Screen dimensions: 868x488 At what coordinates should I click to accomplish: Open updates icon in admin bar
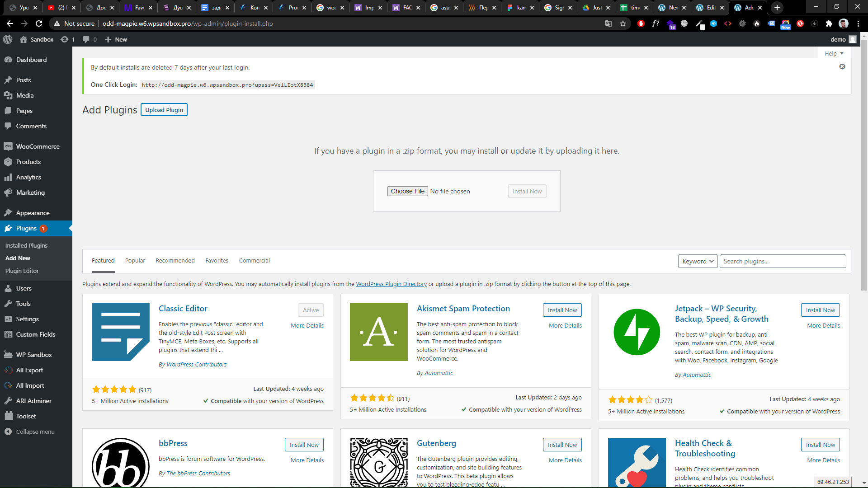tap(68, 39)
